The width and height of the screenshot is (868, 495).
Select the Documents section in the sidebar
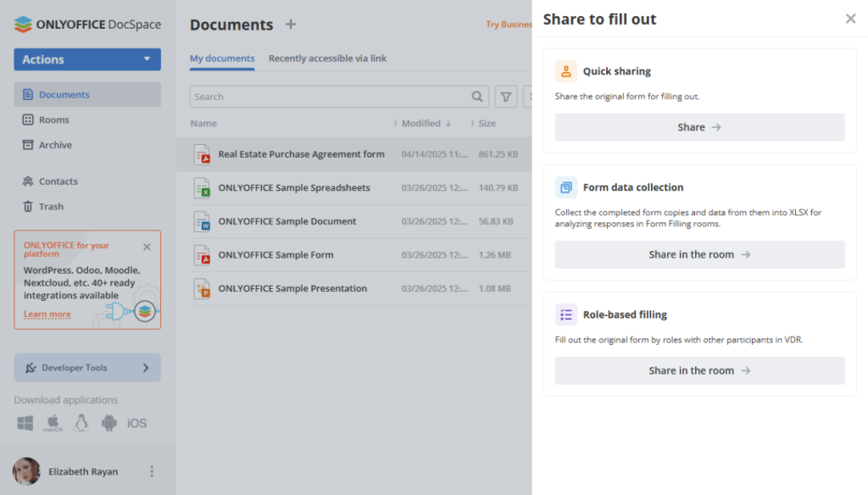pos(64,93)
